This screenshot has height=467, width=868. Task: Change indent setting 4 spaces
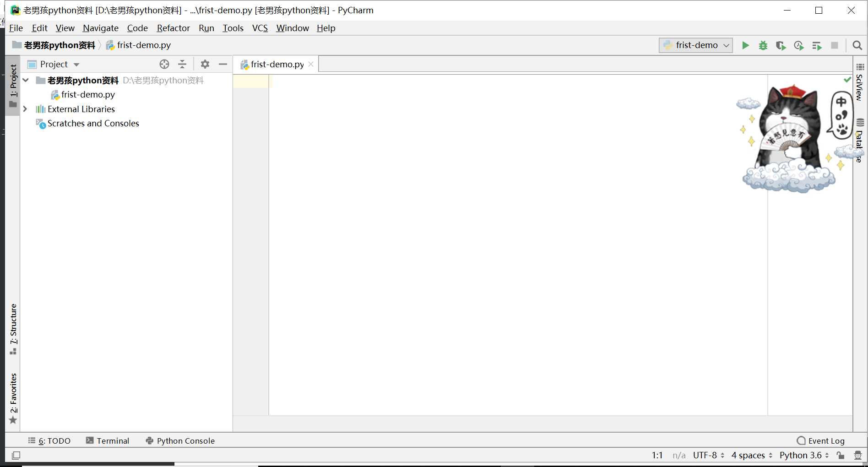752,455
